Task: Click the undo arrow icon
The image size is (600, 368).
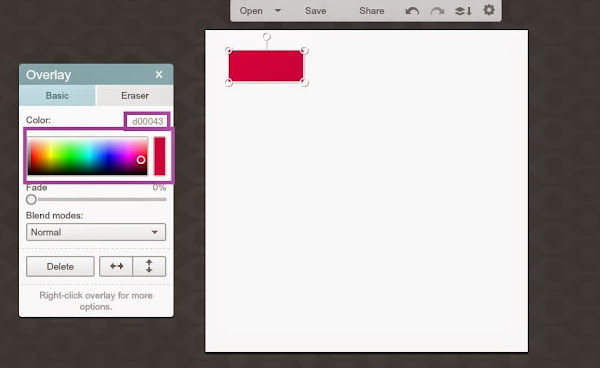Action: [x=412, y=11]
